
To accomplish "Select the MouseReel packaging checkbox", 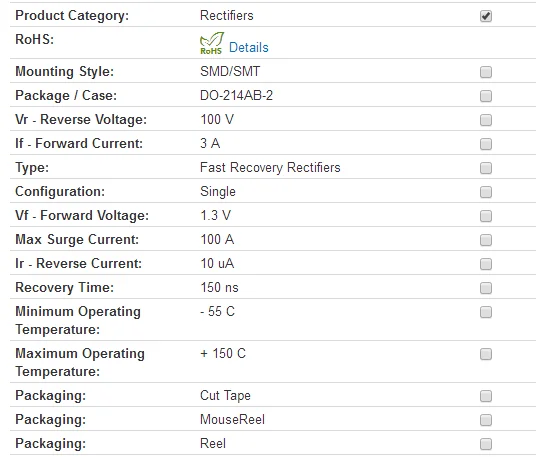I will tap(486, 420).
